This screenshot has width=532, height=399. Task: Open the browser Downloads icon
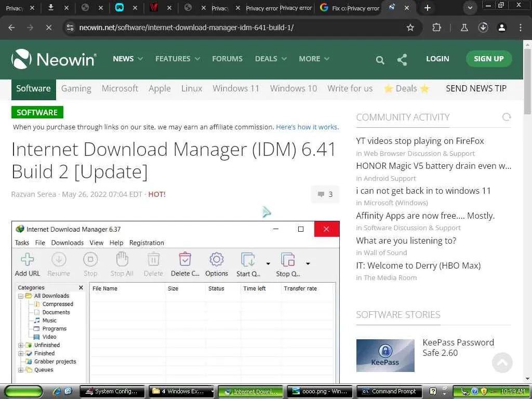point(483,28)
